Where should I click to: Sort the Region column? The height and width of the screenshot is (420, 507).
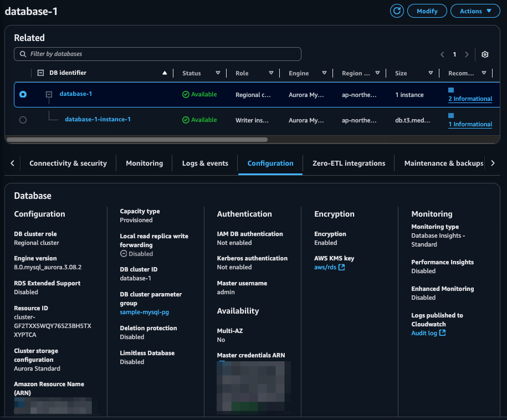coord(377,73)
